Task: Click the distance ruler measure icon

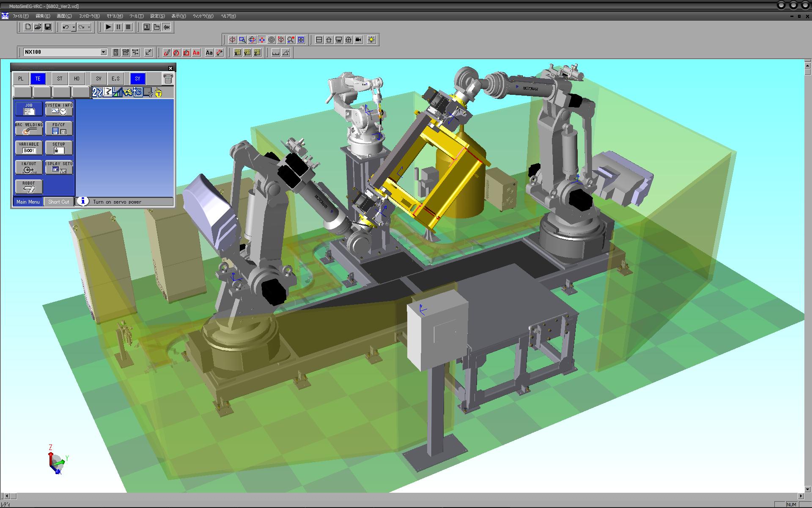Action: 276,52
